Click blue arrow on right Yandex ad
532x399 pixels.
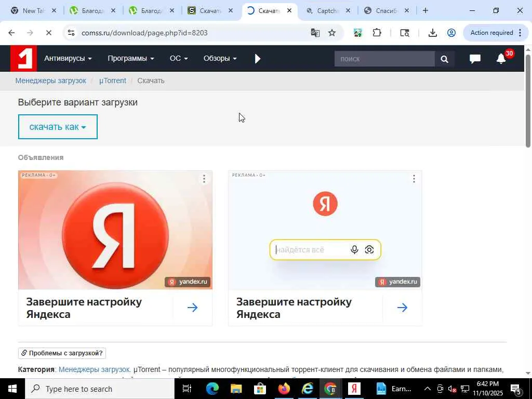click(x=403, y=308)
